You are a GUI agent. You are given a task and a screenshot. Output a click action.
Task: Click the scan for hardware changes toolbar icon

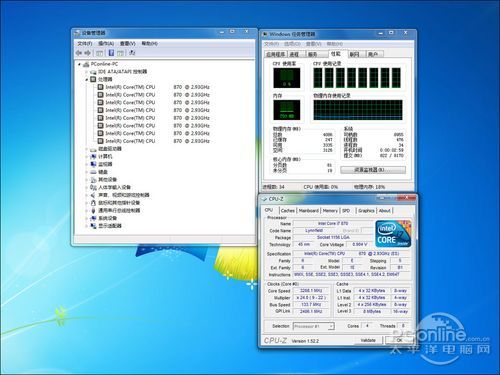click(x=132, y=53)
